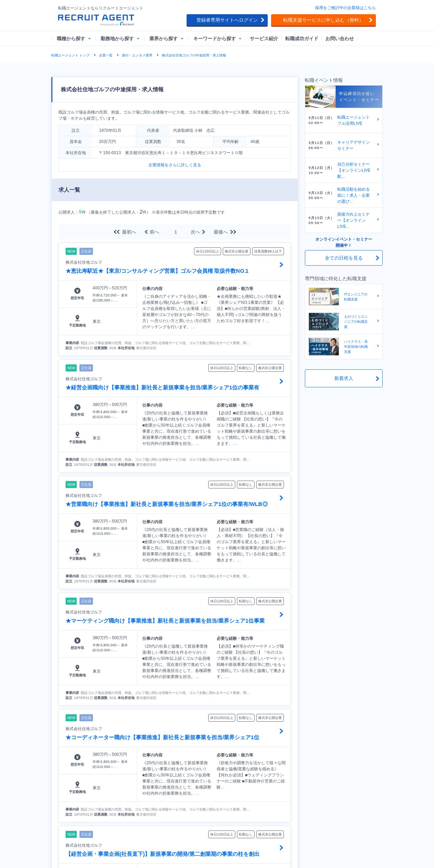Open the お問い合わせ menu item

click(339, 39)
